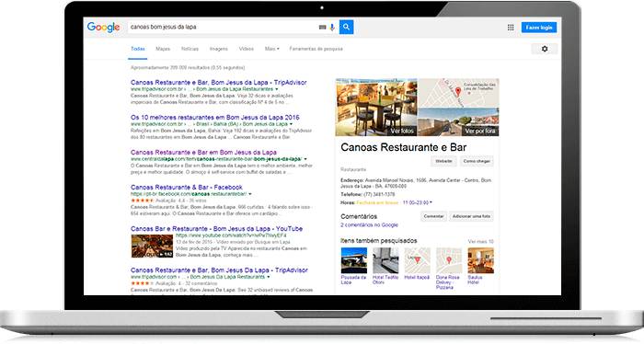The width and height of the screenshot is (644, 344).
Task: Open the centraldalapa Canoas Restaurante result
Action: 203,153
